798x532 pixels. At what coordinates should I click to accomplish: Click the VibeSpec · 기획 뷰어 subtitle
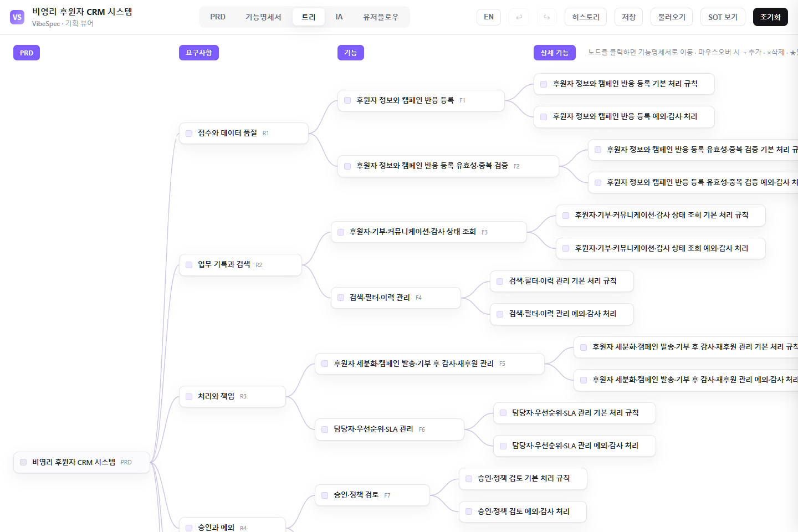(x=63, y=24)
